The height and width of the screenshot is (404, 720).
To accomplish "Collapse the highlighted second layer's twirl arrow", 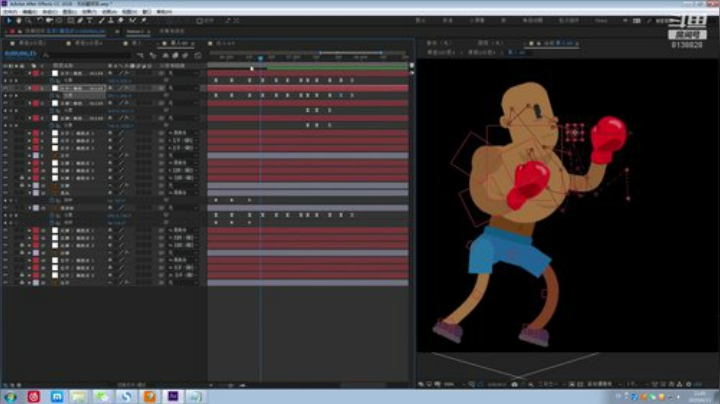I will point(30,88).
